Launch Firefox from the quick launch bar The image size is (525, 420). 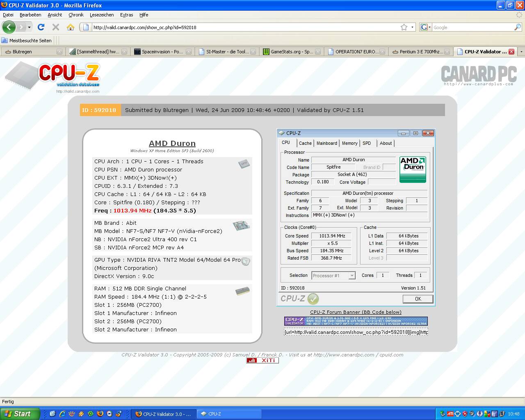tap(100, 414)
